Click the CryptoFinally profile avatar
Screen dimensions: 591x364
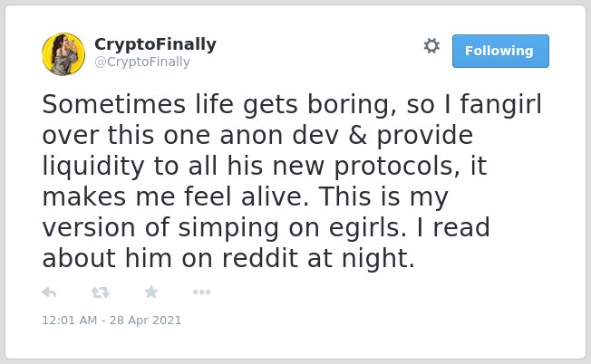pos(63,54)
